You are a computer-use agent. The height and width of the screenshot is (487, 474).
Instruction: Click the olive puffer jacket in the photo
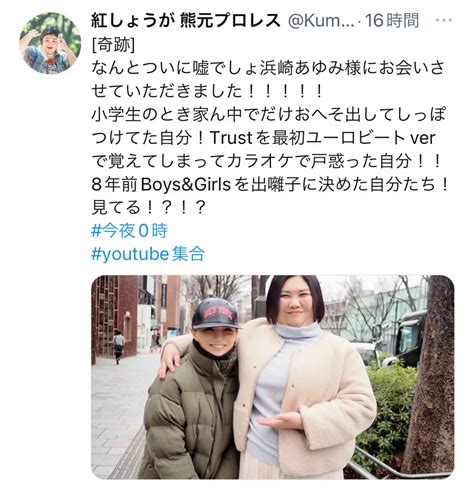pos(190,413)
